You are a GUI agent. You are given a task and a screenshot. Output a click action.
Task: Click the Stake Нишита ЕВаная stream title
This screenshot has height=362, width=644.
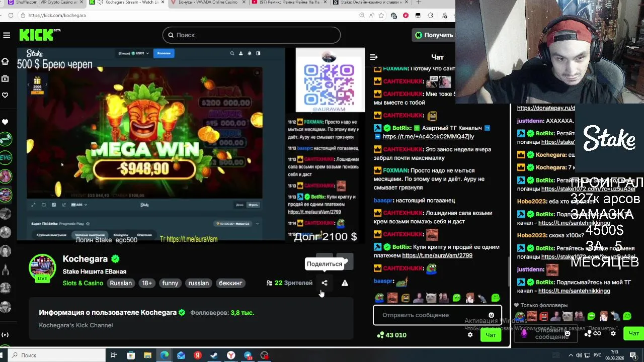coord(95,271)
